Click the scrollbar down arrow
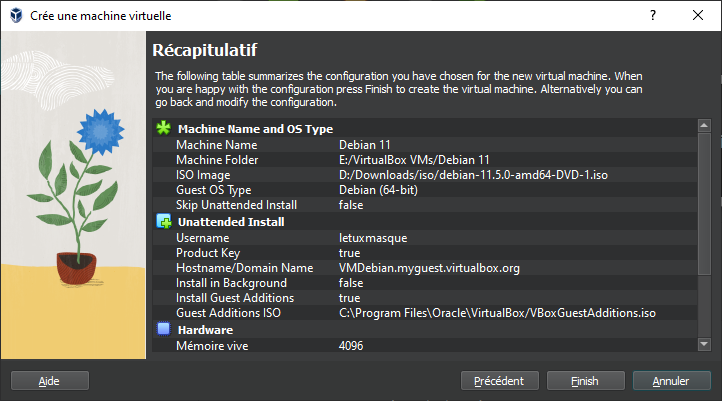The height and width of the screenshot is (401, 722). click(704, 344)
